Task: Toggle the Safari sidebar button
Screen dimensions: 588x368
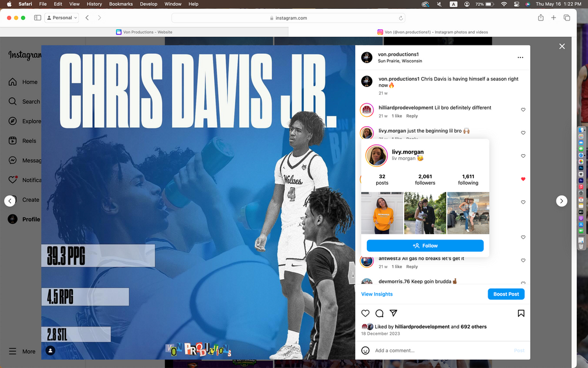Action: coord(37,18)
